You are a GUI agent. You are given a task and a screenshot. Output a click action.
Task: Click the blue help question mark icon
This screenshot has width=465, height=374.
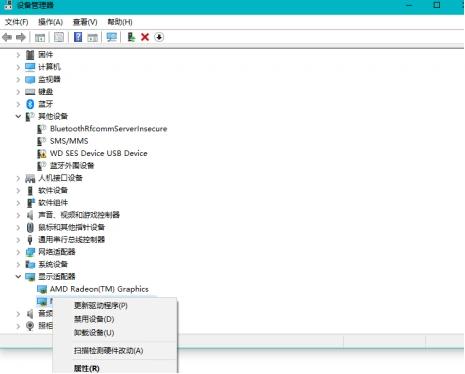[78, 37]
